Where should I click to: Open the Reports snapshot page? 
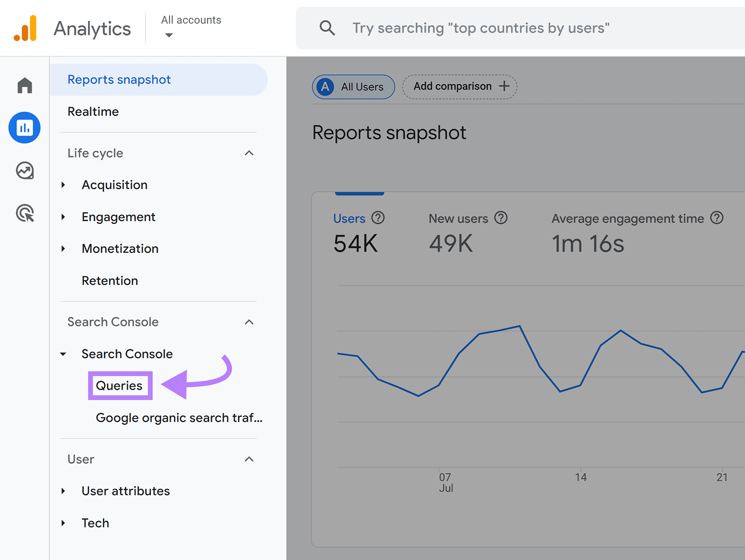click(x=119, y=79)
